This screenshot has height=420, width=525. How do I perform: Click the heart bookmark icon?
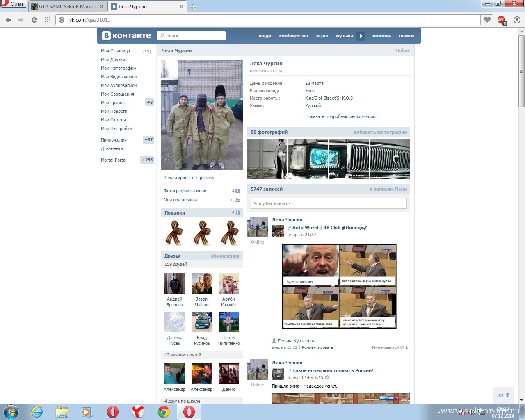(487, 20)
